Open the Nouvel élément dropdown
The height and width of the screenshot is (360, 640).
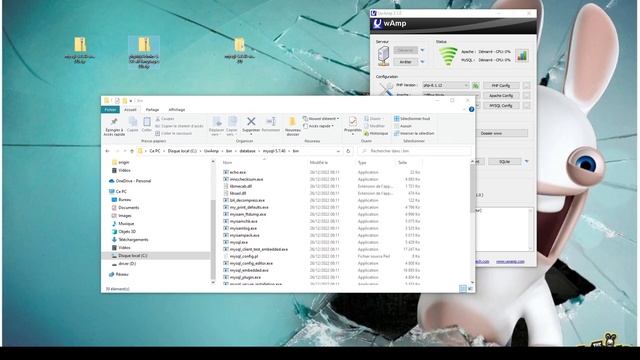pos(321,118)
